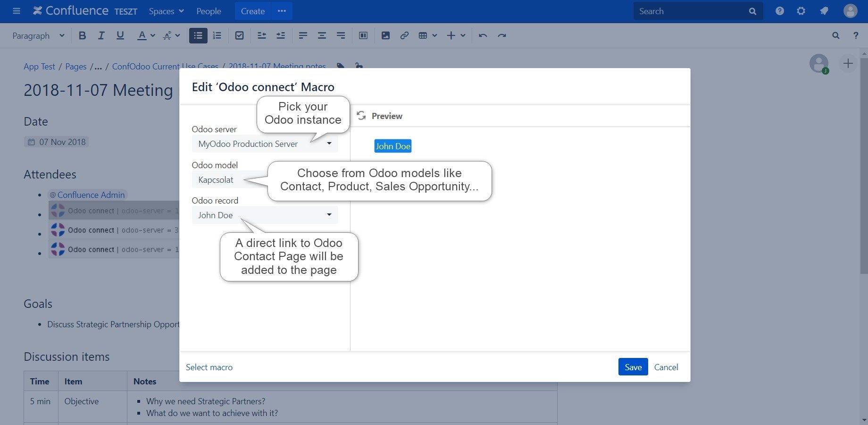This screenshot has width=868, height=425.
Task: Toggle underline formatting
Action: pyautogui.click(x=120, y=35)
